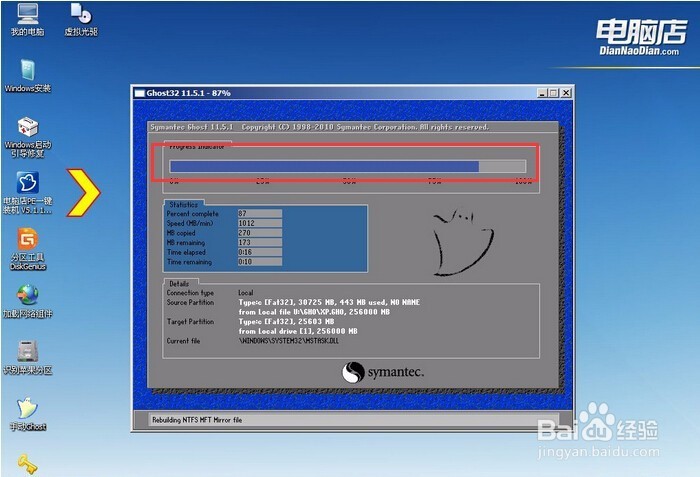
Task: Open Windows启动引导修复 desktop icon
Action: tap(27, 137)
